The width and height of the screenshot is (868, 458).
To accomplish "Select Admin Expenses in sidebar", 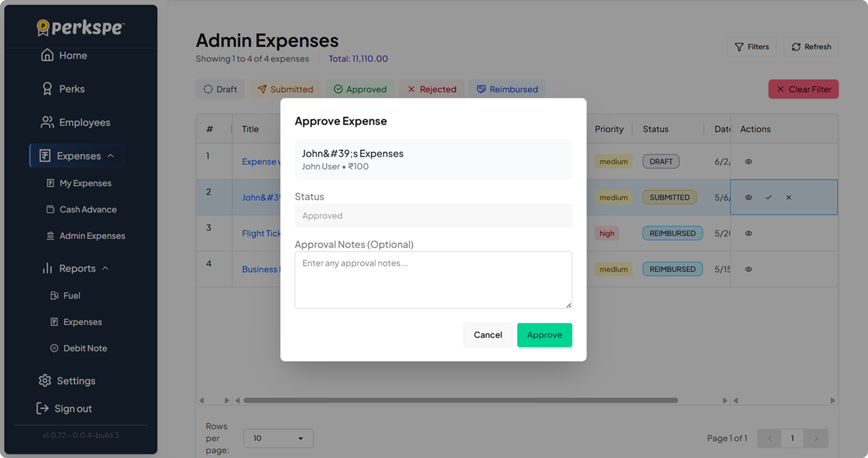I will 86,236.
